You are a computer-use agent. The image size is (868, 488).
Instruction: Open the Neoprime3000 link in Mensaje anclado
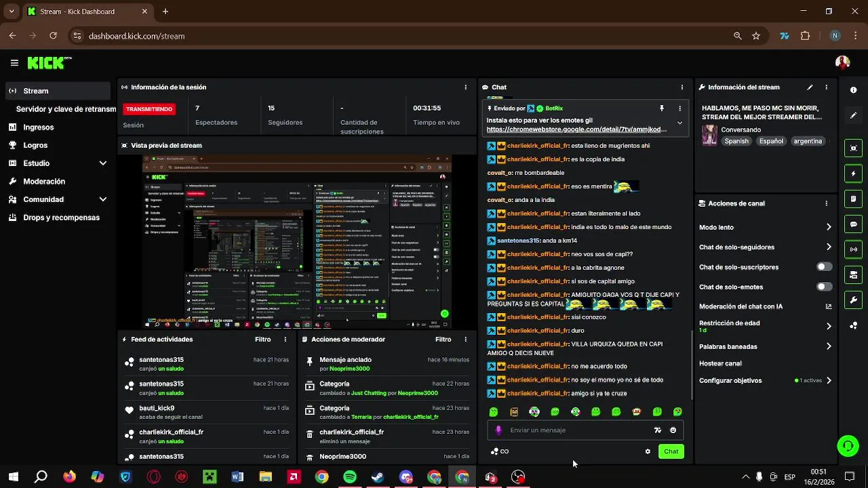point(349,369)
